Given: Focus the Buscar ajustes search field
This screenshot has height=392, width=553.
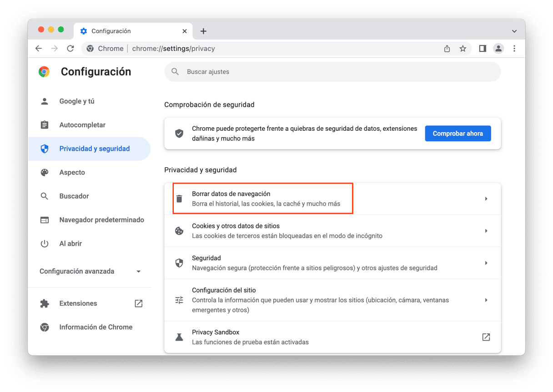Looking at the screenshot, I should pyautogui.click(x=332, y=72).
